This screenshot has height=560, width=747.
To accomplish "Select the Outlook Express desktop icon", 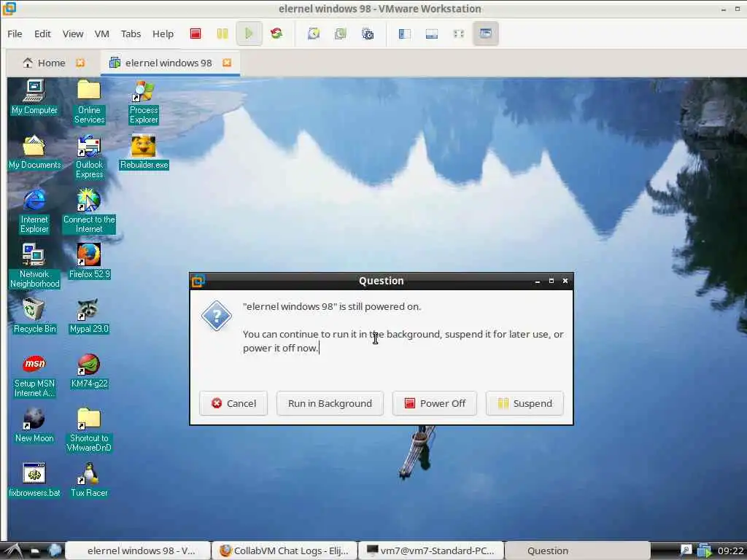I will [x=89, y=157].
